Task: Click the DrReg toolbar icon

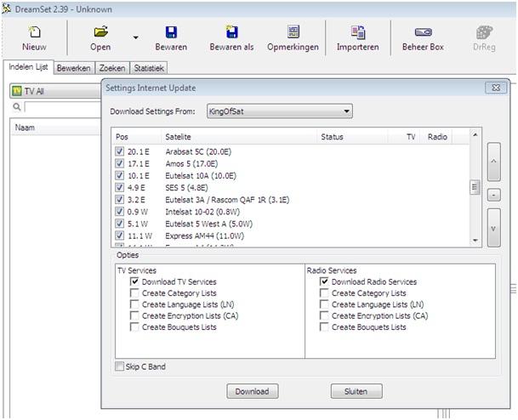Action: [x=484, y=32]
